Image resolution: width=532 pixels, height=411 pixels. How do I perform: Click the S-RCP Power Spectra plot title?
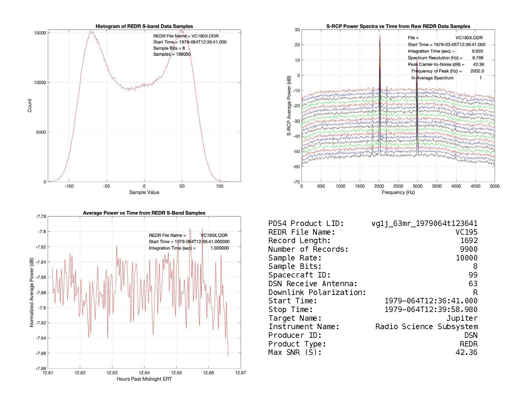pos(398,26)
